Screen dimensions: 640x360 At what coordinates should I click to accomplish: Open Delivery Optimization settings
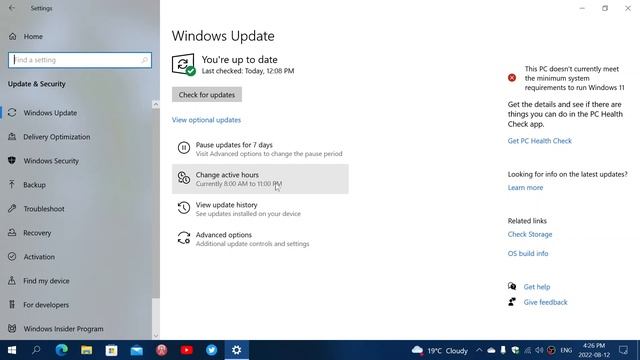pyautogui.click(x=57, y=137)
